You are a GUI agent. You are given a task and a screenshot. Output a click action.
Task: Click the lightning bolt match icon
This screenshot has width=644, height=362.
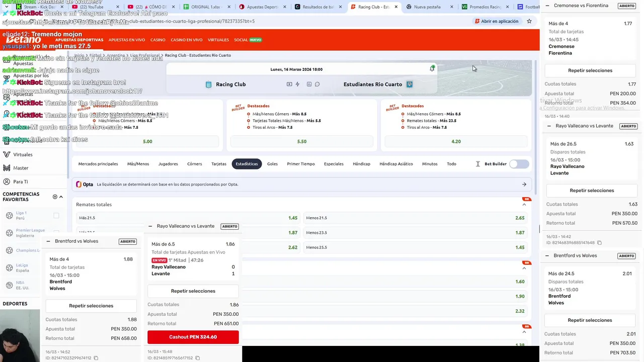click(x=298, y=84)
